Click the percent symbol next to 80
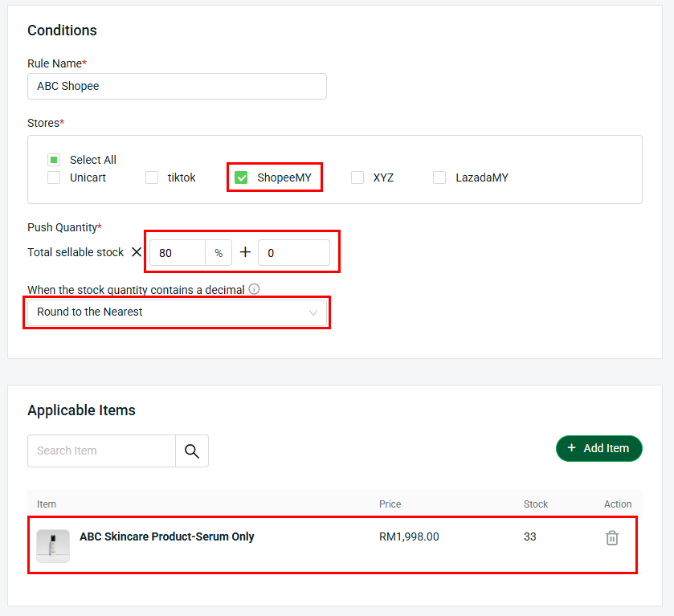This screenshot has height=616, width=674. pos(219,253)
